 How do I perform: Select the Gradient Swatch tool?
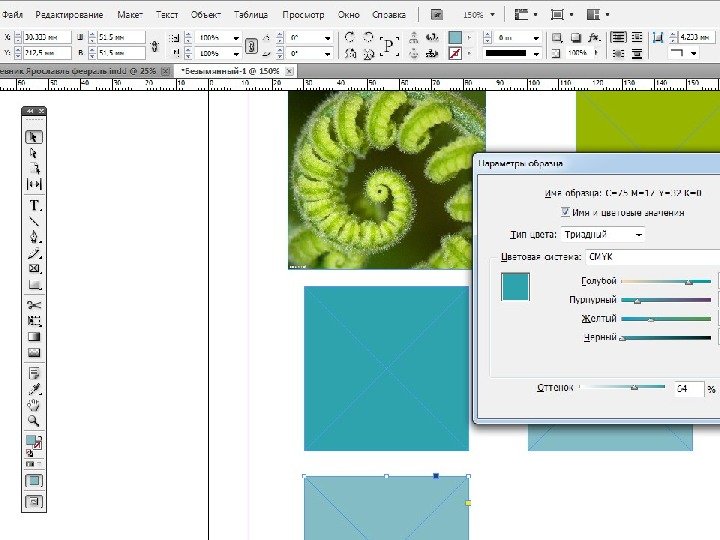coord(34,337)
